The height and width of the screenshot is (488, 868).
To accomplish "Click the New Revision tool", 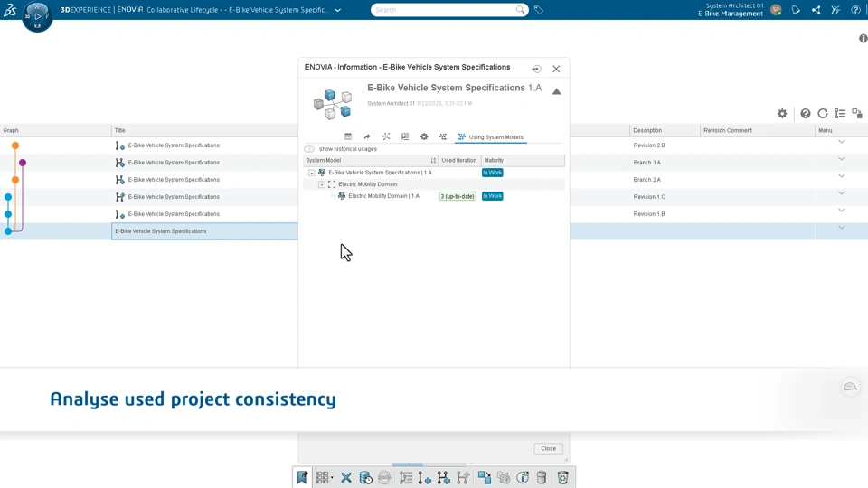I will 425,477.
